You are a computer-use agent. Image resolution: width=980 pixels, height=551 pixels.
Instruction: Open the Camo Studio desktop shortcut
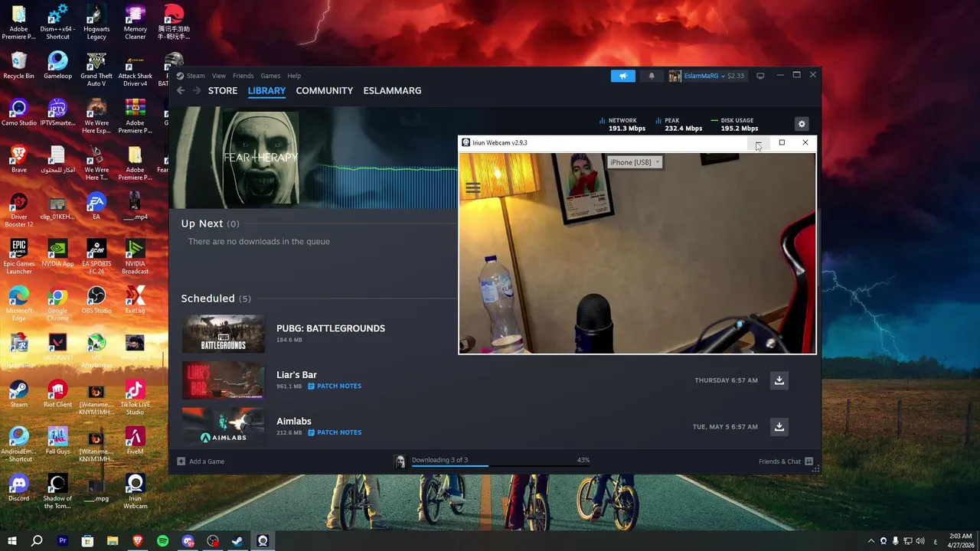click(19, 112)
